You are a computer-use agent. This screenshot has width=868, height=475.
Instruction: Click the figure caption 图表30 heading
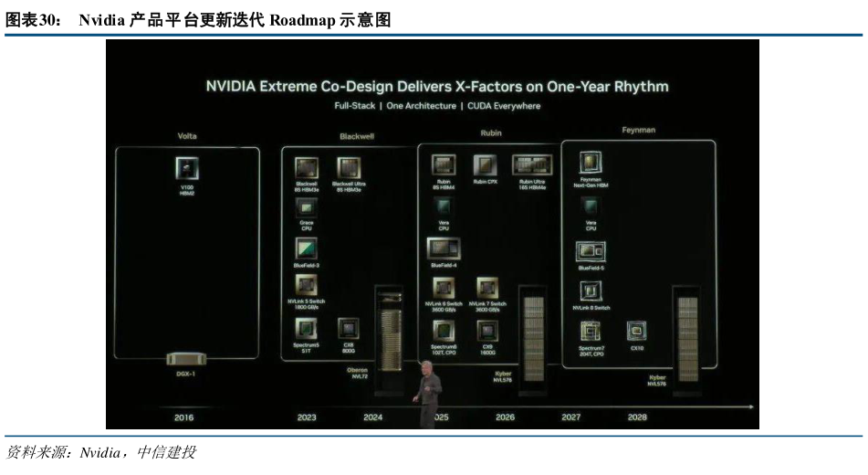(x=198, y=20)
